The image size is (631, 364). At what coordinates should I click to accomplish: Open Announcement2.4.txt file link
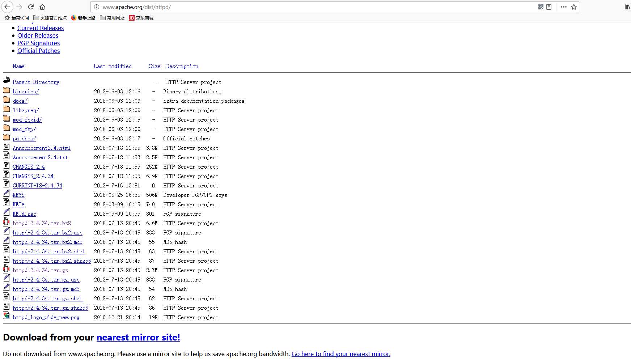coord(41,157)
